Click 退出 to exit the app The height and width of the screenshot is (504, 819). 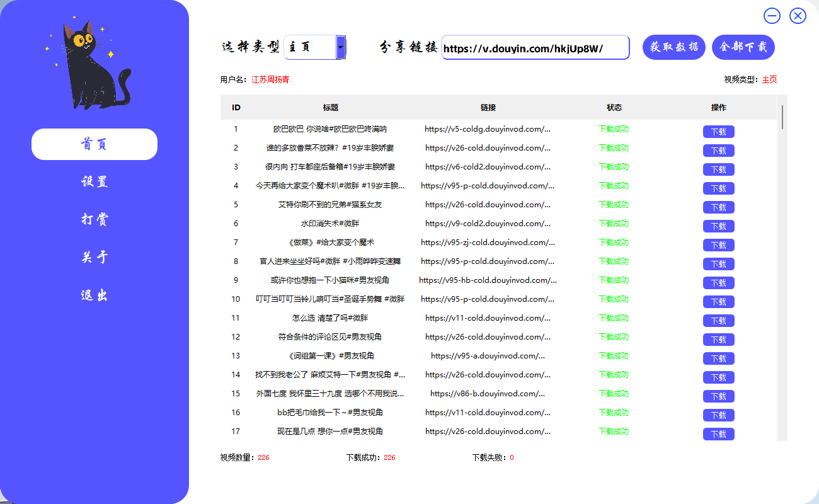point(94,295)
